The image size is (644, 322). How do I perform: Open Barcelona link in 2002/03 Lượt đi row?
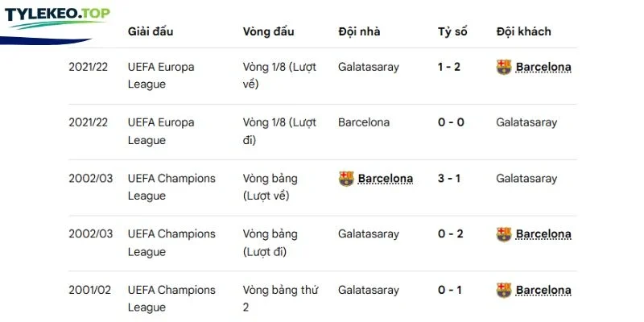[x=543, y=234]
